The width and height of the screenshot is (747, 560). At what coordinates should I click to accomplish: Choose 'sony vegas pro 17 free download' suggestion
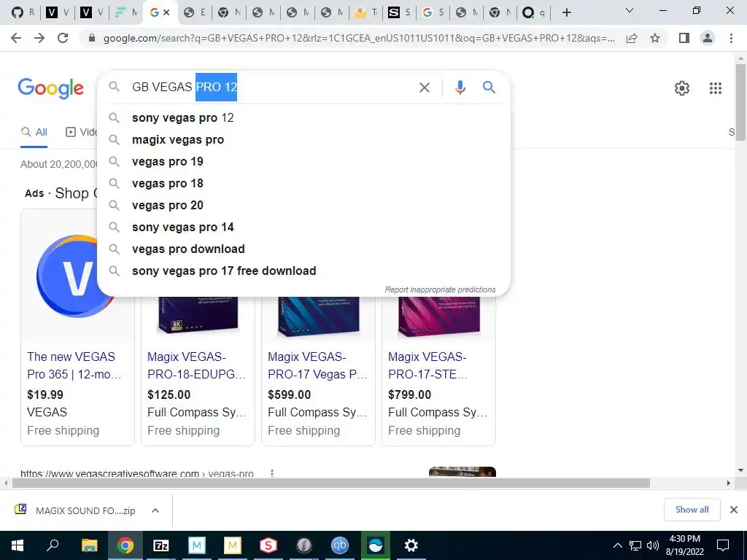(x=303, y=271)
